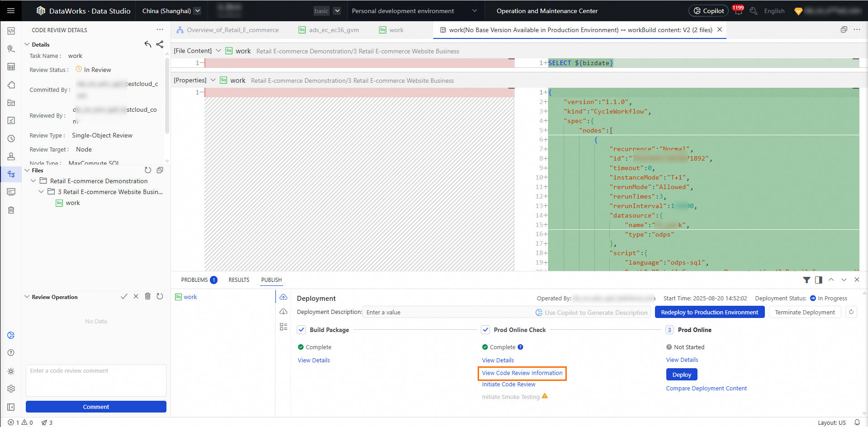Refresh deployment status next to Terminate Deployment
The width and height of the screenshot is (868, 427).
(x=851, y=312)
